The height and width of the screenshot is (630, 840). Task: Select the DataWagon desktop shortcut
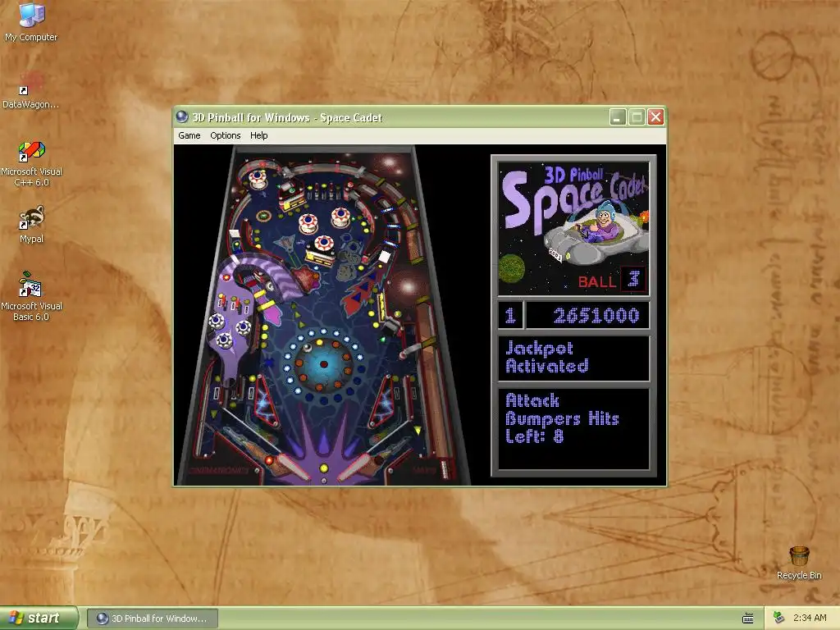coord(31,89)
